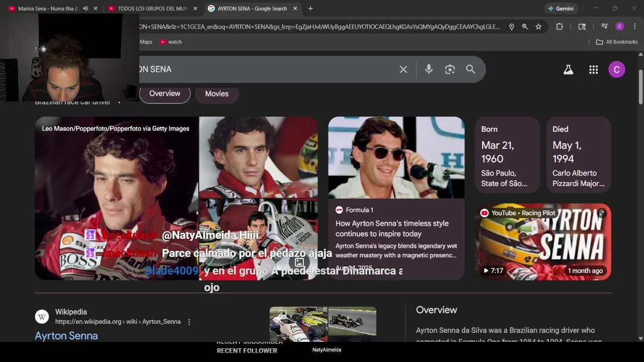Close the TODOS LOS GRUPOS tab
This screenshot has width=644, height=362.
195,9
